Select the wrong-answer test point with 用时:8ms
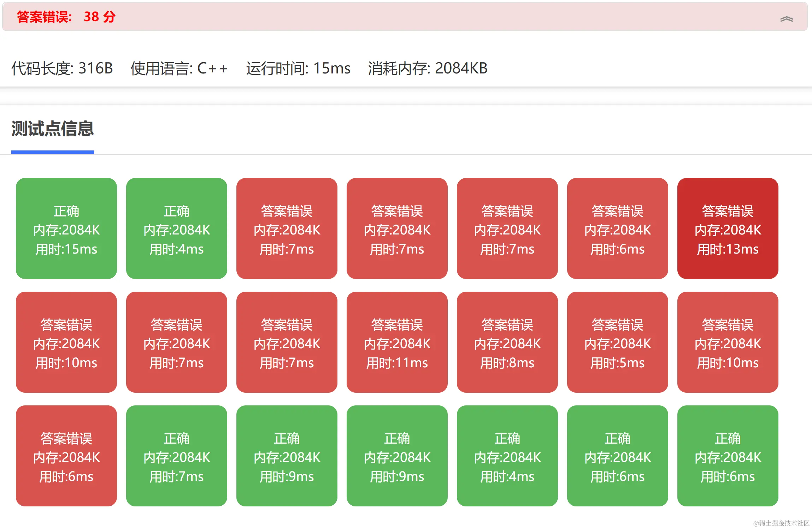 click(x=507, y=342)
